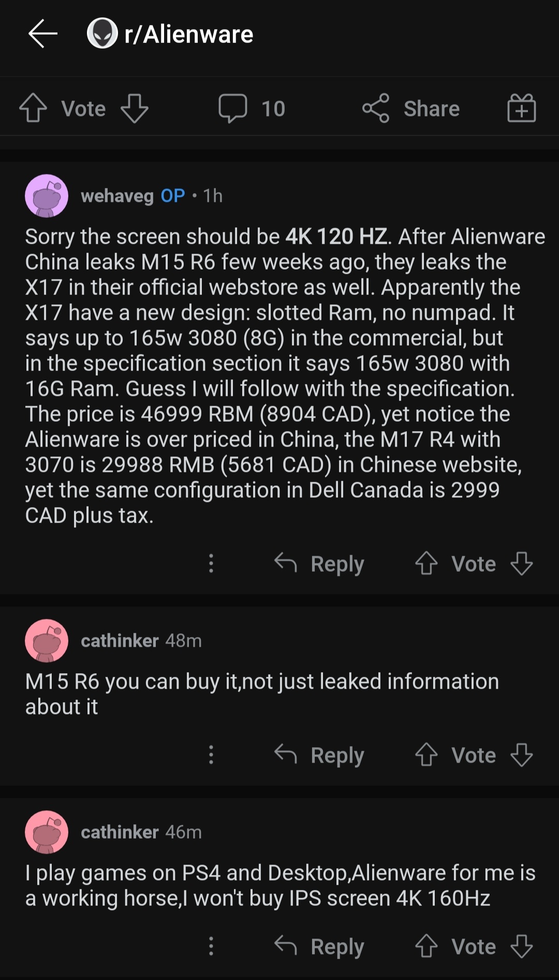Upvote wehaveg's comment
The width and height of the screenshot is (559, 980).
[426, 563]
